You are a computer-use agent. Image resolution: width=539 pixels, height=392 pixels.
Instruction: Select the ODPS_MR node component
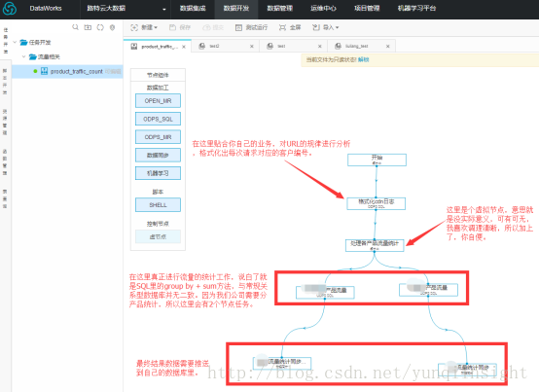[158, 137]
